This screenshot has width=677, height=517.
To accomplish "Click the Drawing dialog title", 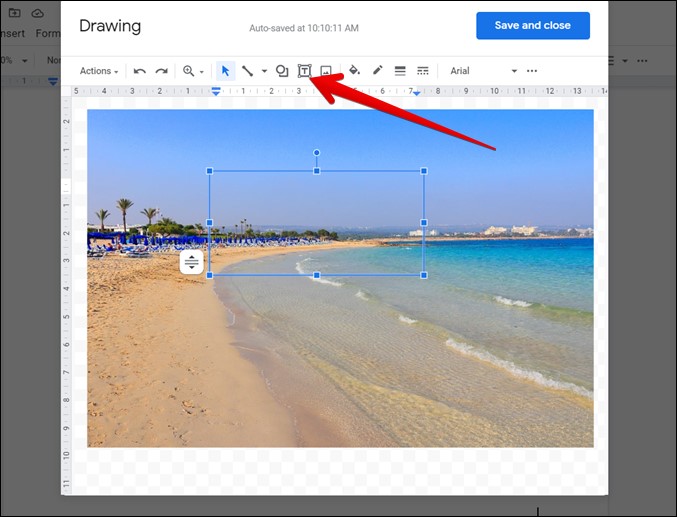I will [x=110, y=26].
